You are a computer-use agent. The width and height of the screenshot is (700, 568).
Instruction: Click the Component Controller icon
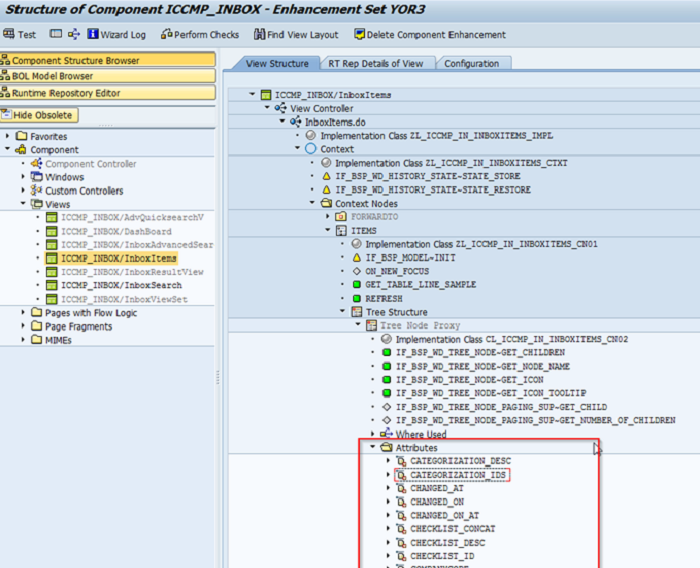click(x=37, y=163)
